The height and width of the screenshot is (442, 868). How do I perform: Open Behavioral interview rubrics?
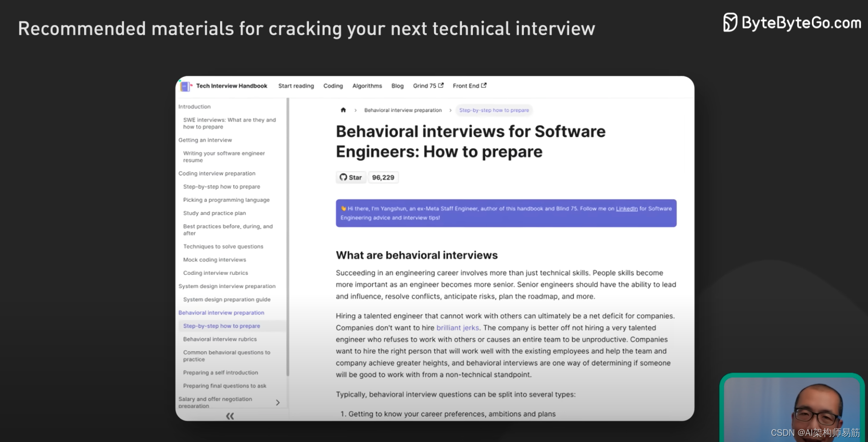220,339
